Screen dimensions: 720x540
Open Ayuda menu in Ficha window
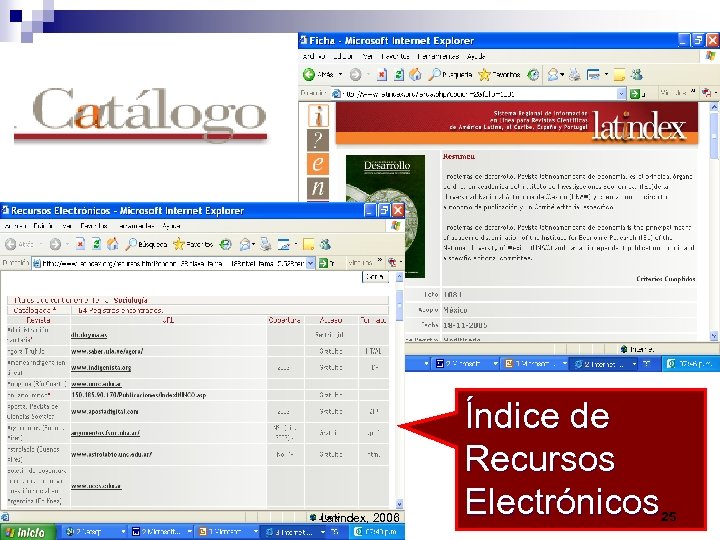click(476, 56)
